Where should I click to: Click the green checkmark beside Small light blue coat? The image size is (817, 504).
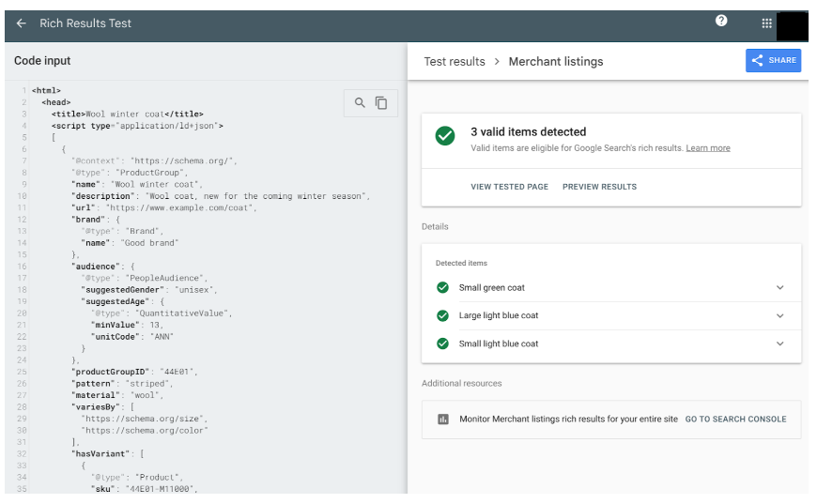click(443, 344)
